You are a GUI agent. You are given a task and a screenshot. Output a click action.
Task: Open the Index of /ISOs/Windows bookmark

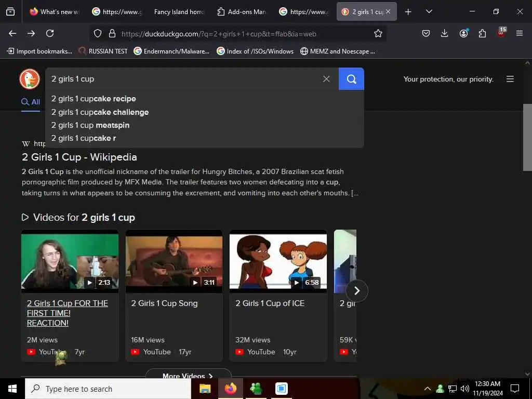(x=255, y=51)
